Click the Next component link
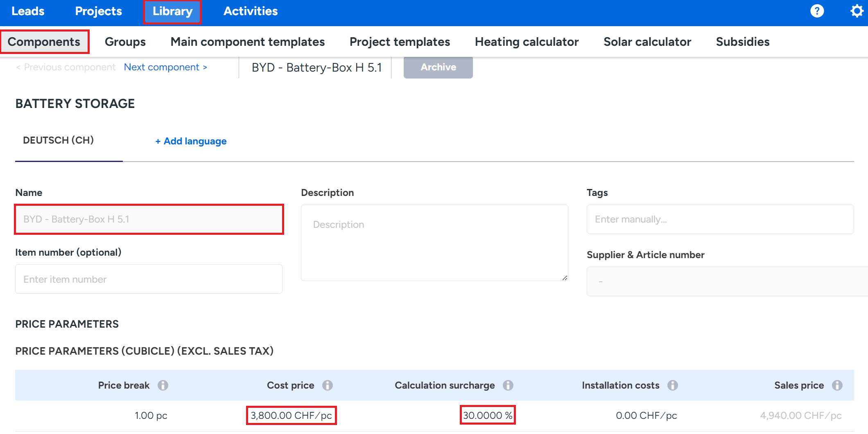The width and height of the screenshot is (868, 434). (x=165, y=67)
